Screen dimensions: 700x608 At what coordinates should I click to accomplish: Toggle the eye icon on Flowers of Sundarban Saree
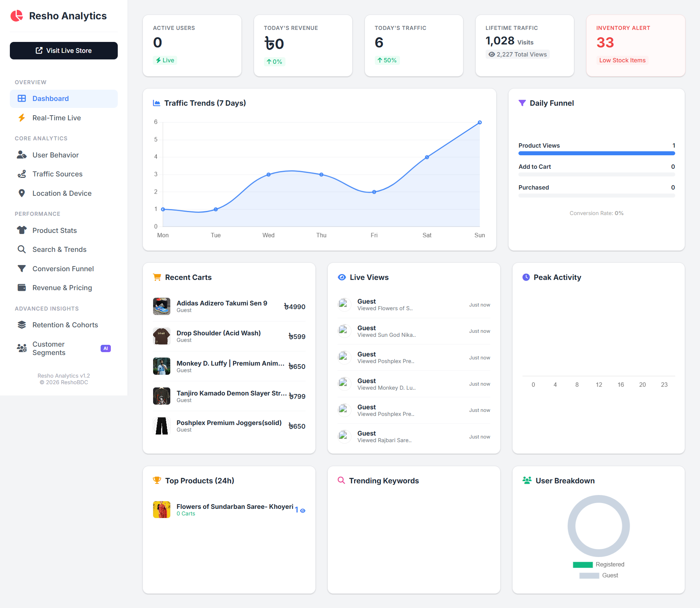tap(302, 511)
